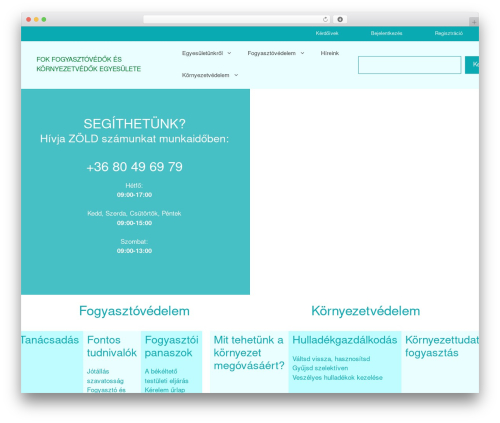
Task: Open the Kérdőívek link
Action: [327, 33]
